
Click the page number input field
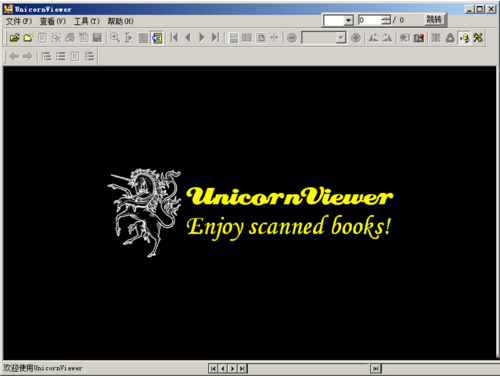(370, 20)
